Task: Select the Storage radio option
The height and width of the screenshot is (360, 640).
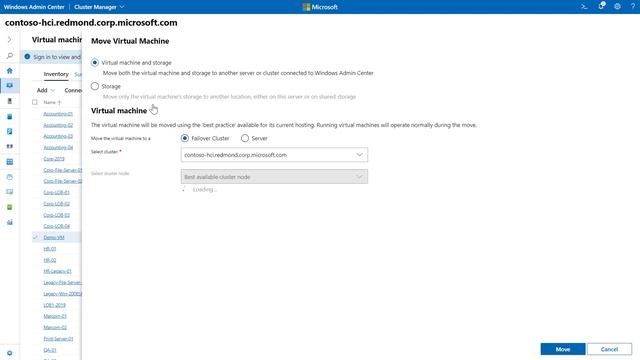Action: pos(95,86)
